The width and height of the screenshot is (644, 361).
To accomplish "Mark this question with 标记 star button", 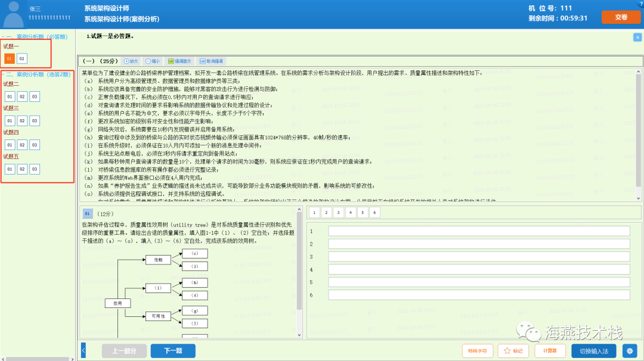I will pos(513,351).
